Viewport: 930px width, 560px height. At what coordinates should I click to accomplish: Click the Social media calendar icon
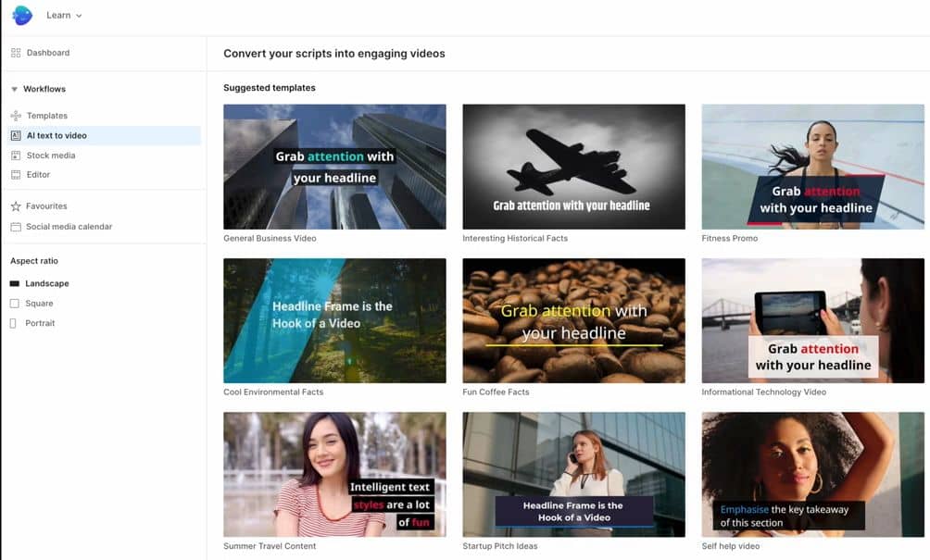pos(16,227)
